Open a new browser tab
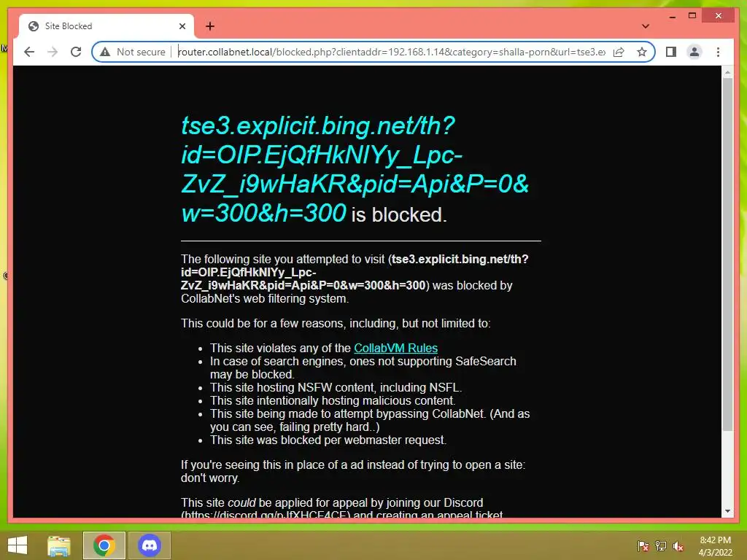 210,26
